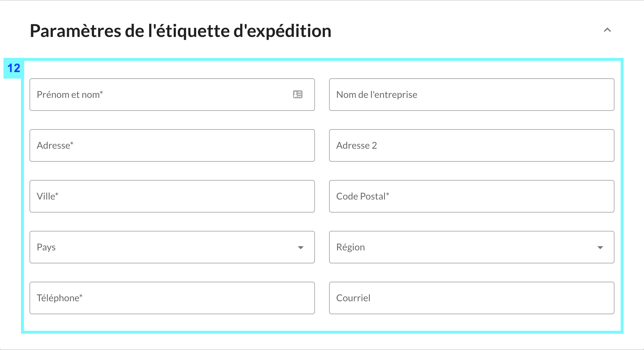This screenshot has height=350, width=644.
Task: Click the Courriel placeholder text
Action: 353,298
